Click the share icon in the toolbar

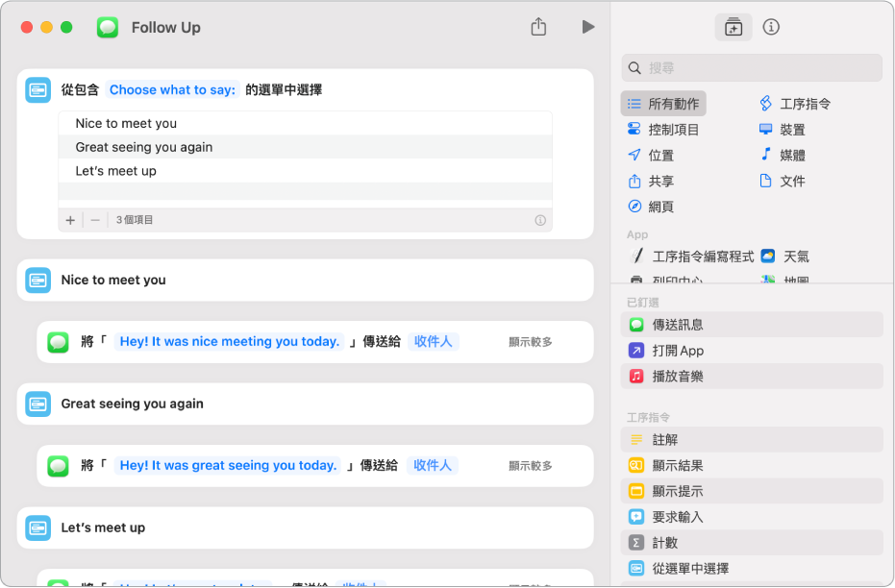coord(538,27)
